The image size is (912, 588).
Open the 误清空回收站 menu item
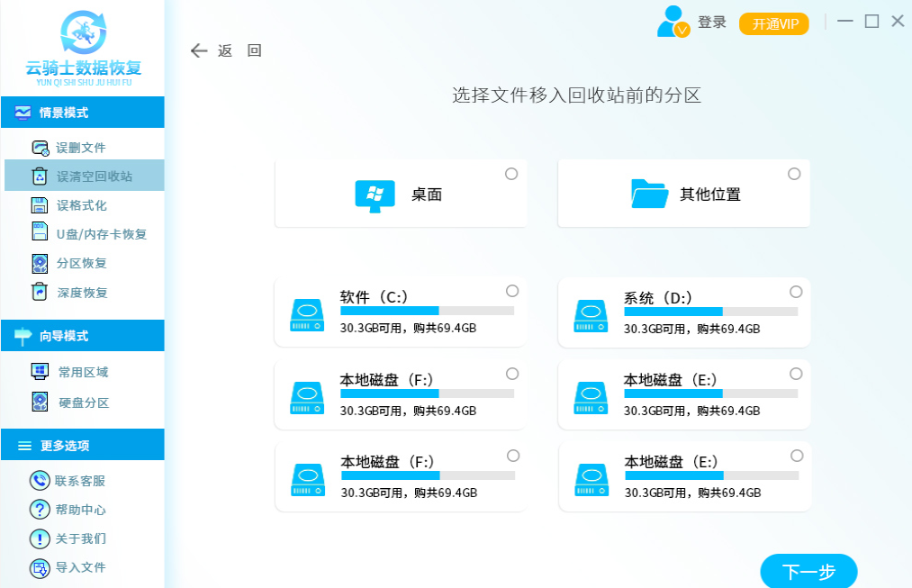(x=94, y=176)
